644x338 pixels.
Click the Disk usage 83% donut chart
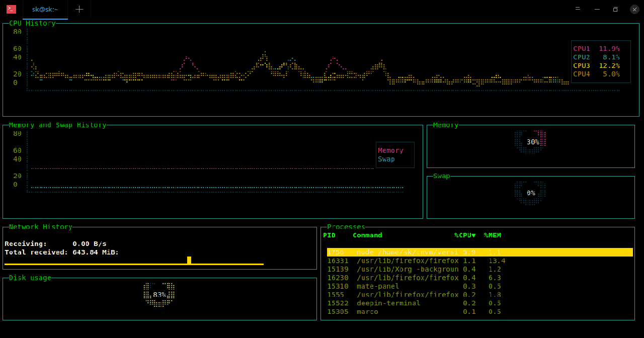[159, 295]
